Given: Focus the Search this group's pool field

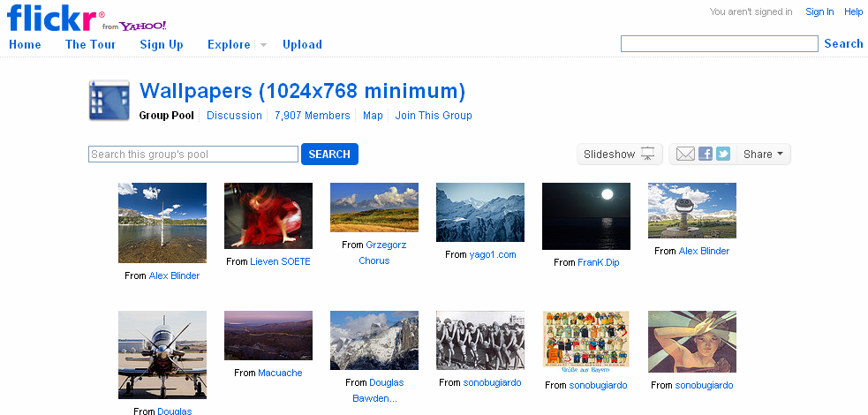Looking at the screenshot, I should [x=193, y=155].
